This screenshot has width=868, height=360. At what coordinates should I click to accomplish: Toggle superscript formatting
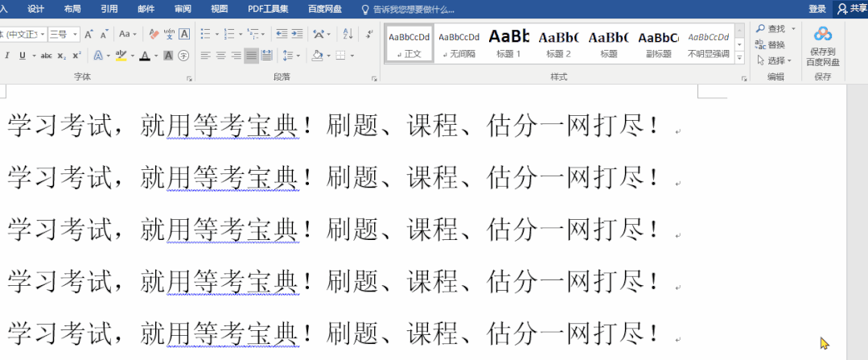pos(77,56)
